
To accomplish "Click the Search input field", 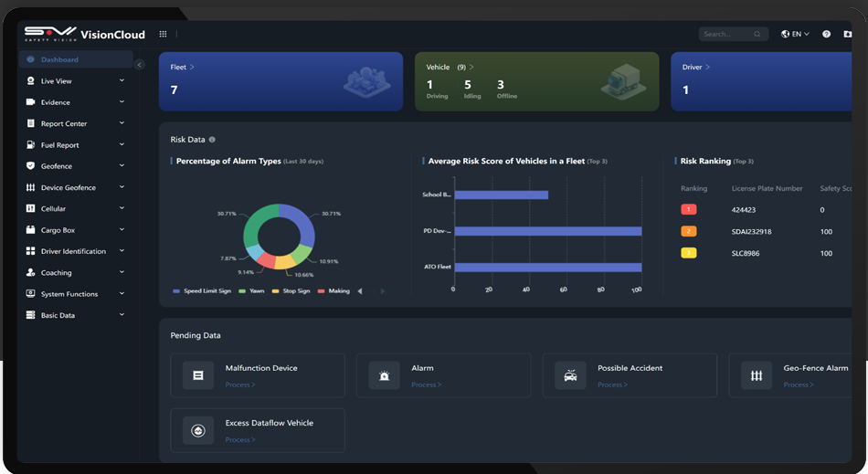I will pyautogui.click(x=726, y=34).
